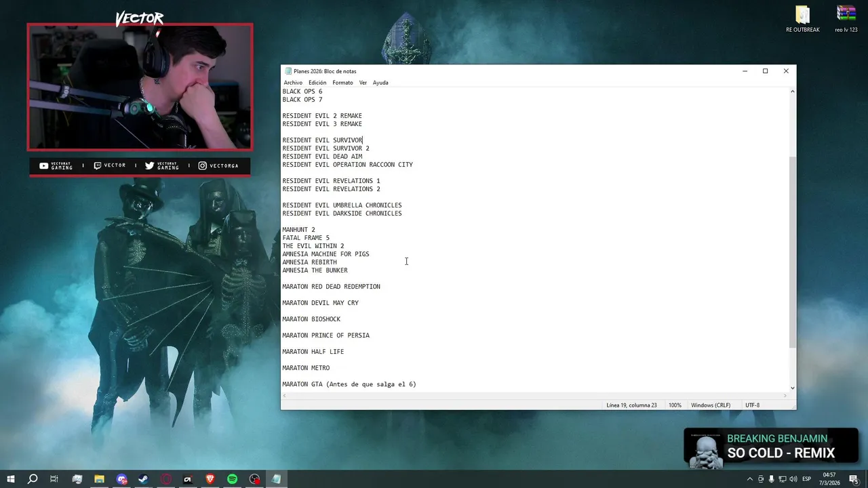
Task: Open taskbar search magnifier
Action: (33, 479)
